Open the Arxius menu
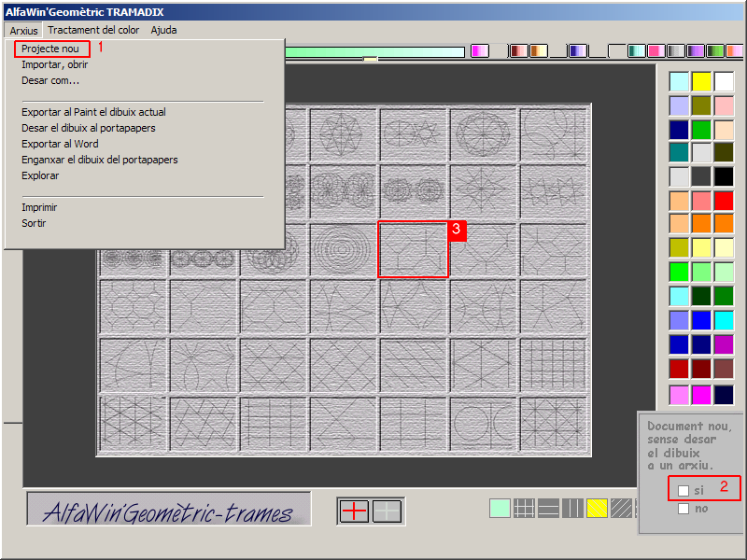This screenshot has height=560, width=747. pos(23,31)
